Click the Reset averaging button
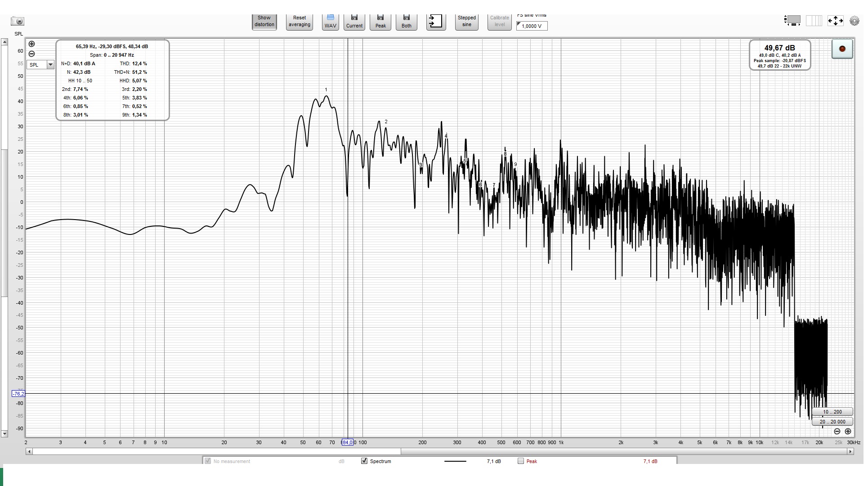This screenshot has width=868, height=486. click(x=300, y=21)
